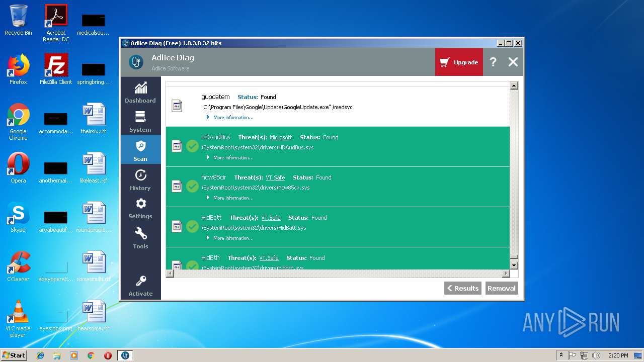644x362 pixels.
Task: Expand More information for gupdatem
Action: click(x=230, y=118)
